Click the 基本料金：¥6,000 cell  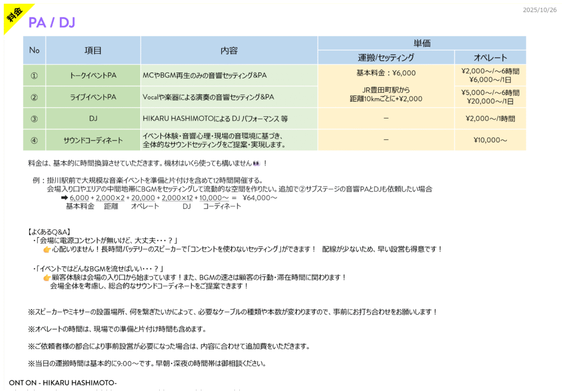386,73
